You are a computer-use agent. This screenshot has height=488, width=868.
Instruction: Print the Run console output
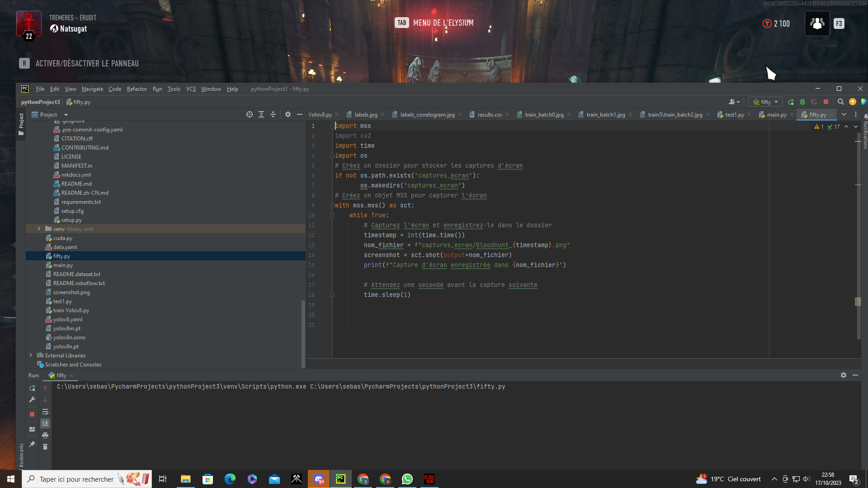[45, 435]
